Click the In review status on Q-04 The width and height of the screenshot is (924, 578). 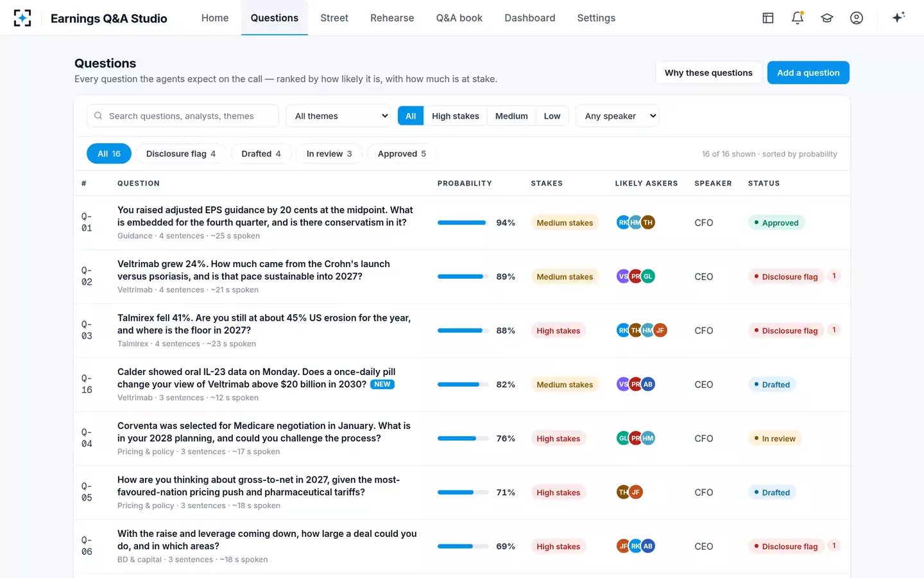pos(774,439)
